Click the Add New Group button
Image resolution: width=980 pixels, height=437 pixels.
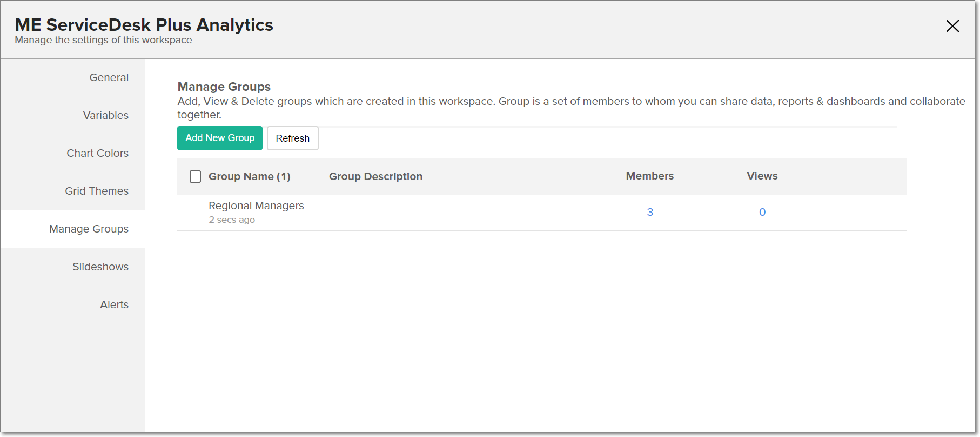click(x=220, y=138)
